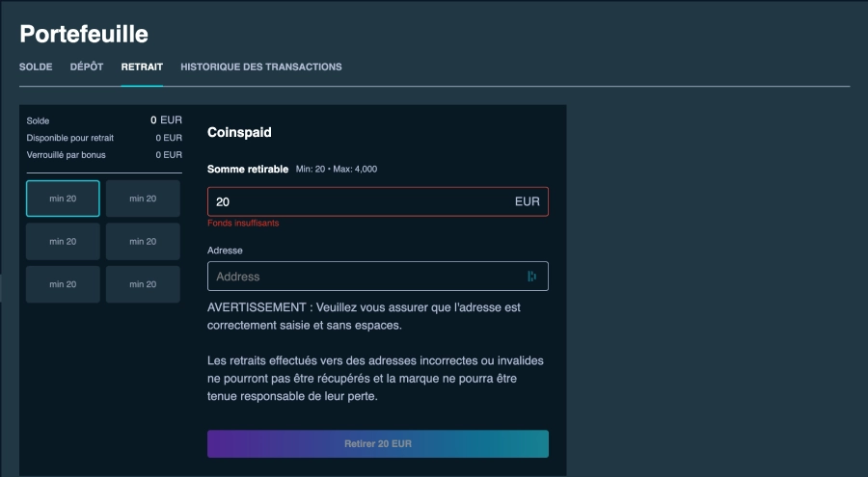Screen dimensions: 868x477
Task: Click the Solde label in balance summary
Action: pyautogui.click(x=38, y=120)
